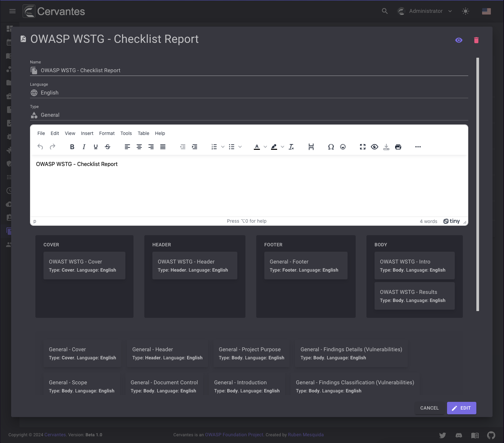
Task: View the report template details
Action: click(x=459, y=40)
